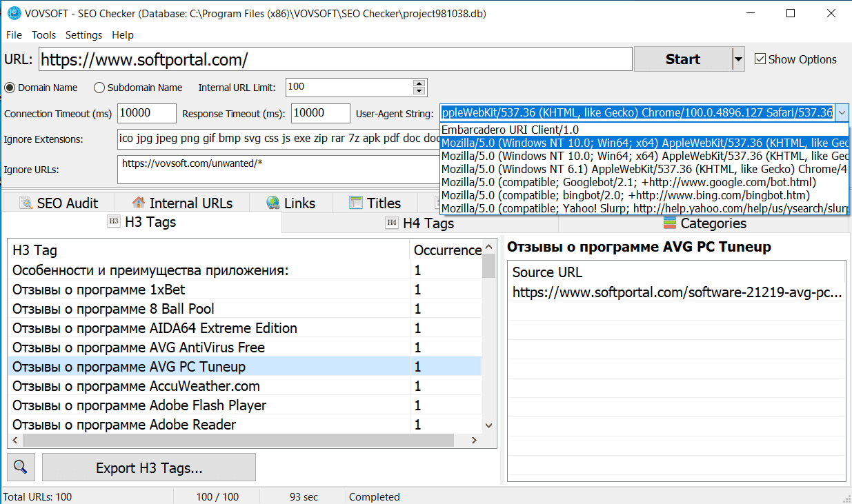852x504 pixels.
Task: Decrease the Internal URL Limit value
Action: (419, 91)
